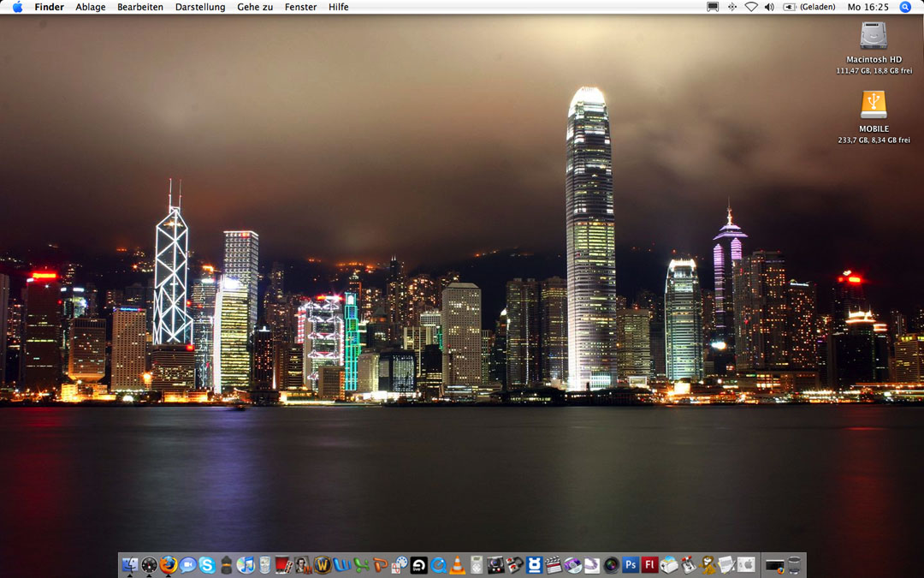
Task: Click the white iPod Dock icon
Action: pyautogui.click(x=477, y=565)
